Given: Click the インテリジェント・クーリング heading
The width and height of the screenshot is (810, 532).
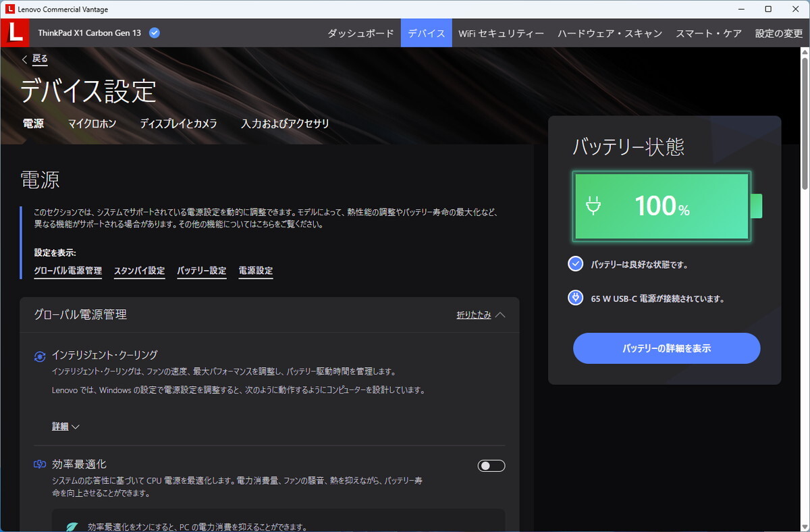Looking at the screenshot, I should pos(105,354).
